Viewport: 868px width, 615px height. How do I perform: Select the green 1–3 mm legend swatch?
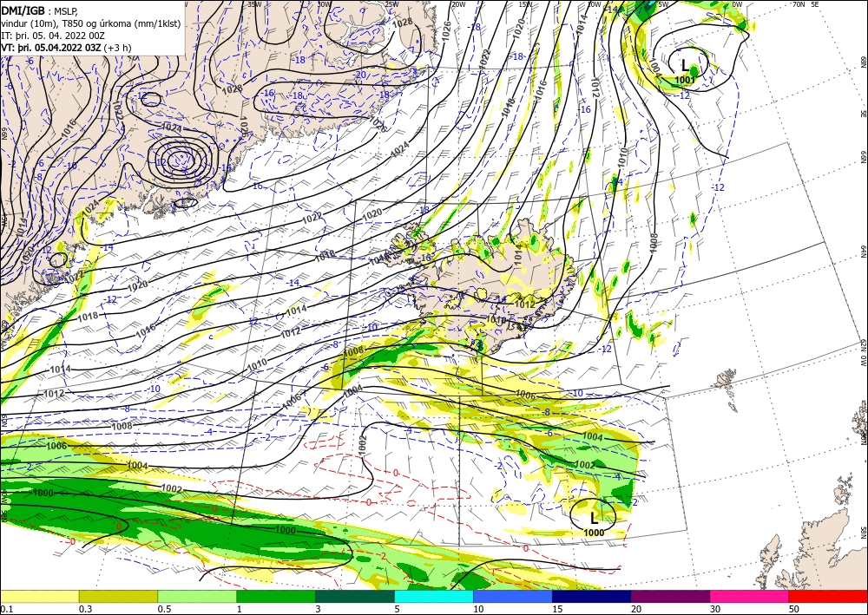click(x=276, y=596)
